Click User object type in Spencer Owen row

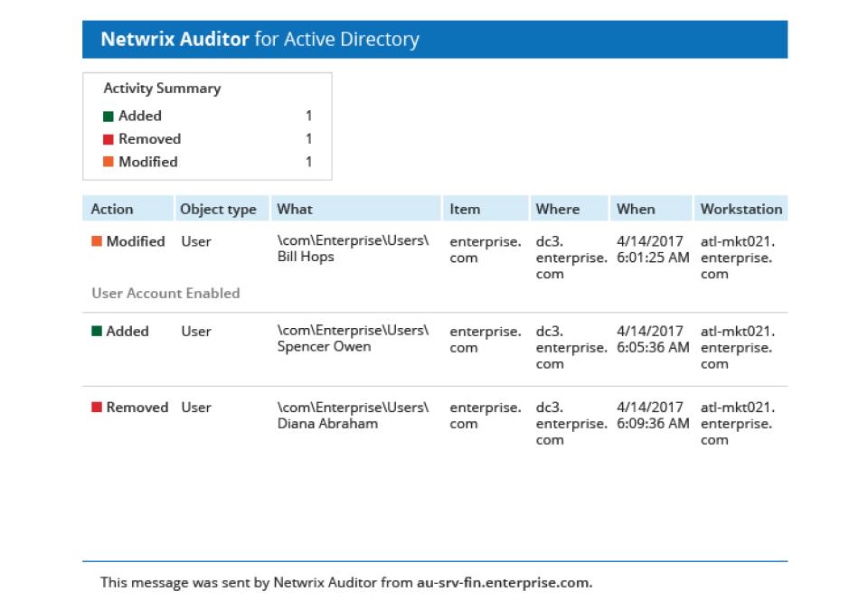[x=196, y=331]
